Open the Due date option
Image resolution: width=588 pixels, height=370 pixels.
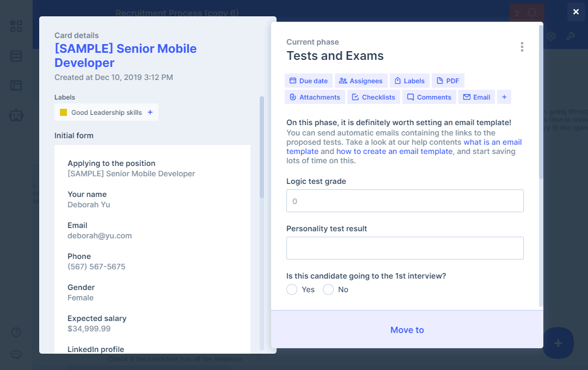309,81
